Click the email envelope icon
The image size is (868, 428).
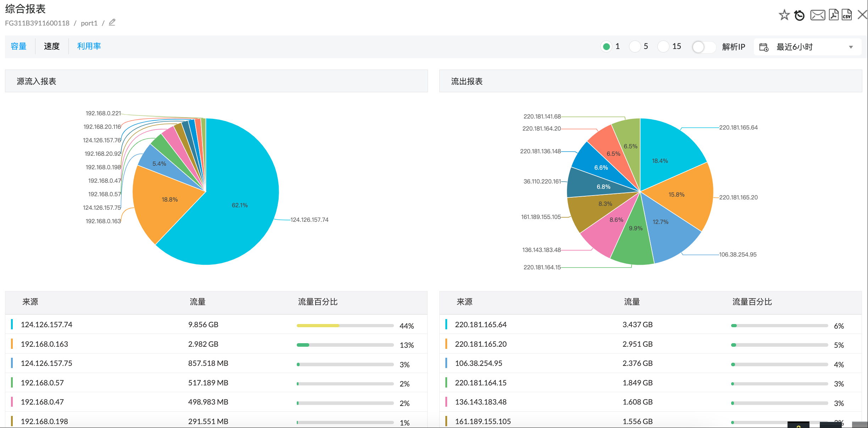818,15
